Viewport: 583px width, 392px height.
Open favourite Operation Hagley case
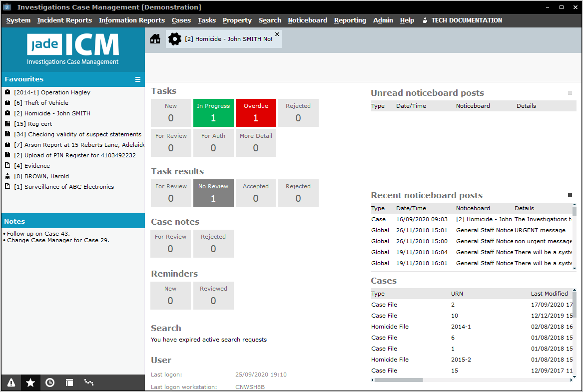[52, 92]
